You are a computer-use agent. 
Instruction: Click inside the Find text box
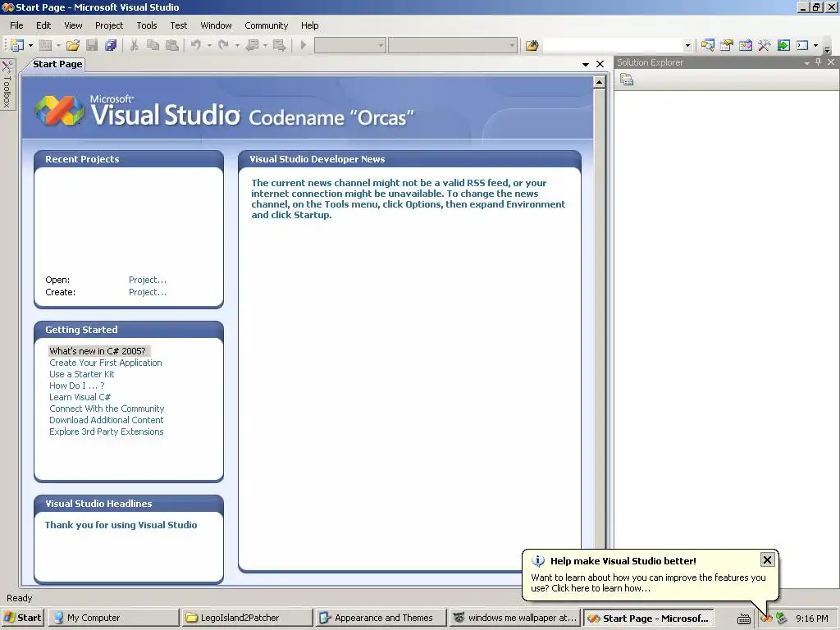612,46
